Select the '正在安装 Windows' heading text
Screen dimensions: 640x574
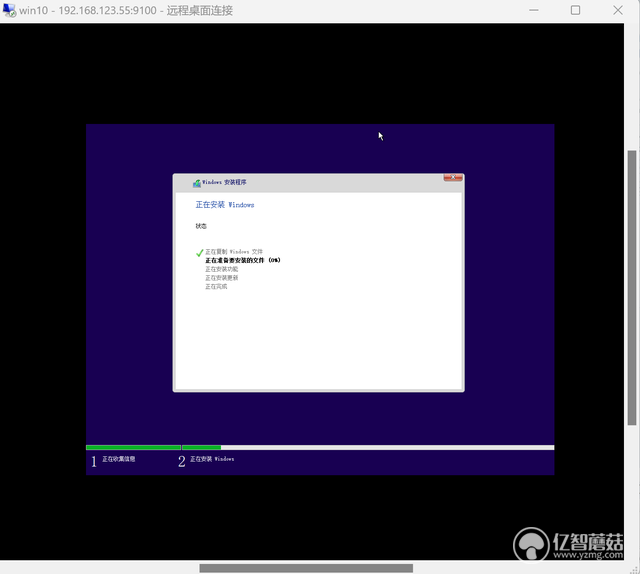[x=225, y=205]
